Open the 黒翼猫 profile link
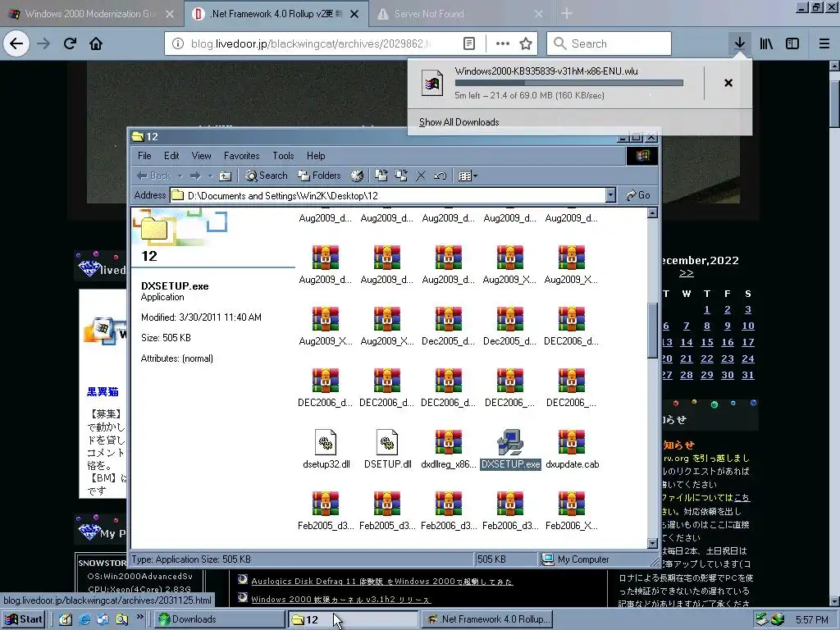 point(103,391)
